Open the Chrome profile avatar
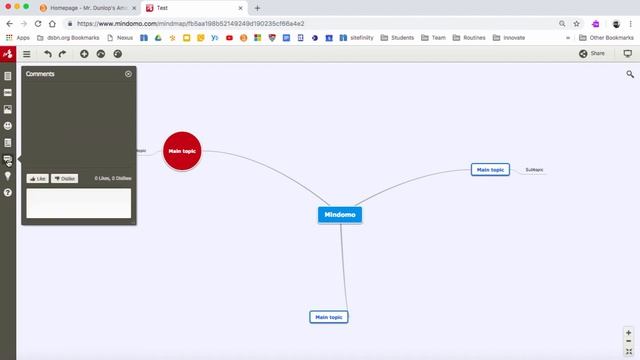 [x=616, y=24]
